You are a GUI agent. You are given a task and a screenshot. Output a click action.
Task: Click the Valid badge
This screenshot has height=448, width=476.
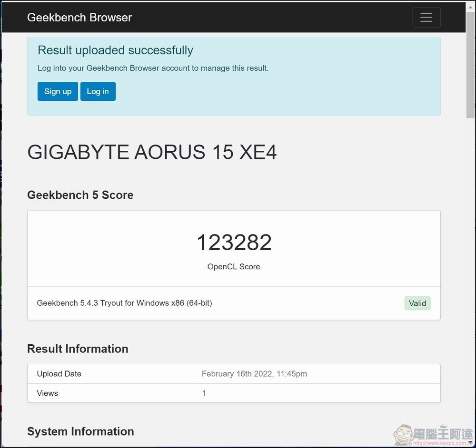(x=417, y=303)
